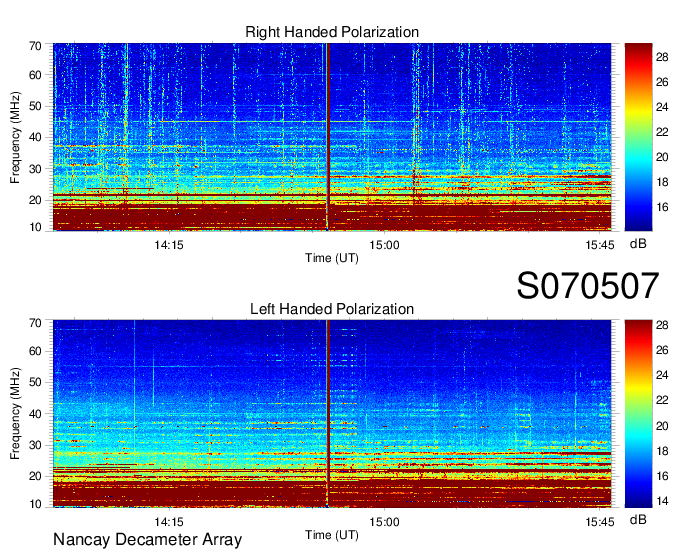Click the 40 tick on the bottom frequency axis

pyautogui.click(x=35, y=414)
